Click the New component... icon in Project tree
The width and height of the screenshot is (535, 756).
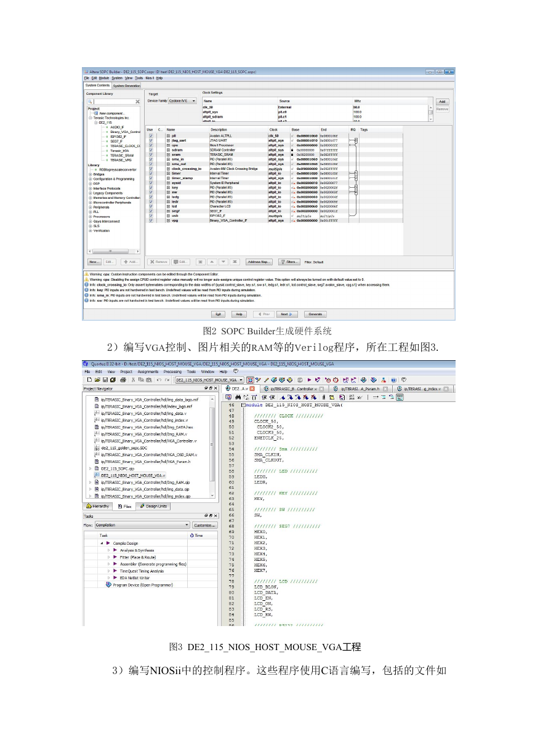pos(96,113)
